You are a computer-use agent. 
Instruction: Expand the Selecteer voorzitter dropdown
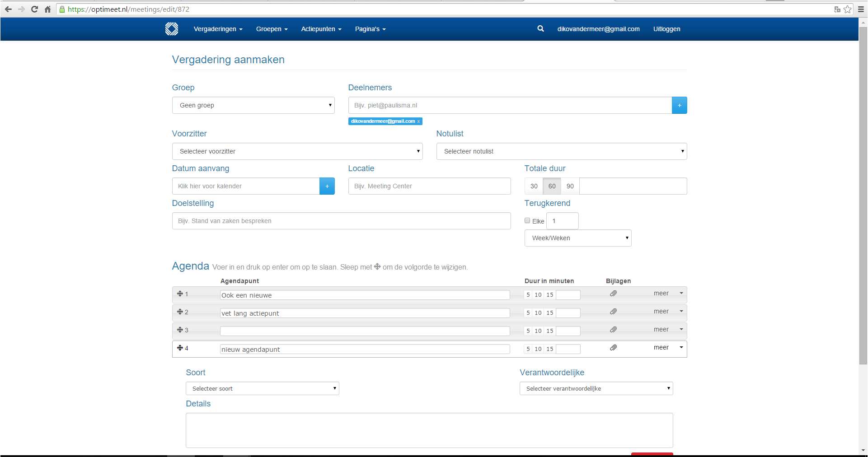click(x=297, y=151)
